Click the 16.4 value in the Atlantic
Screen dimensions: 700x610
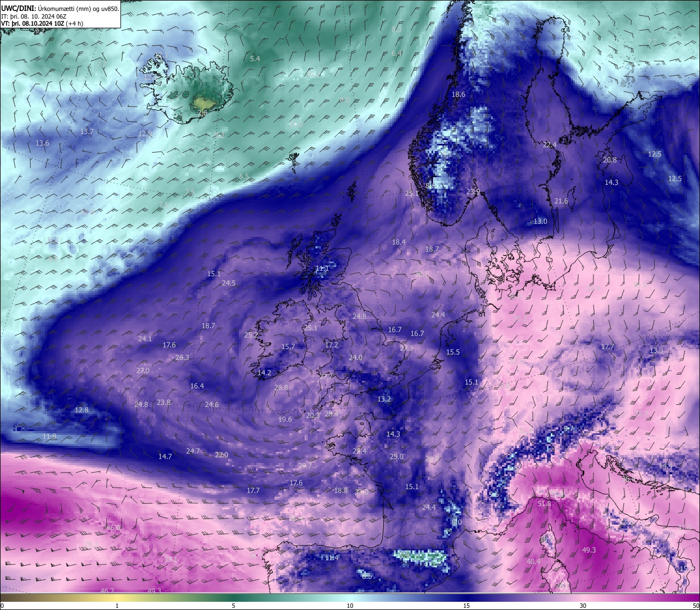197,386
